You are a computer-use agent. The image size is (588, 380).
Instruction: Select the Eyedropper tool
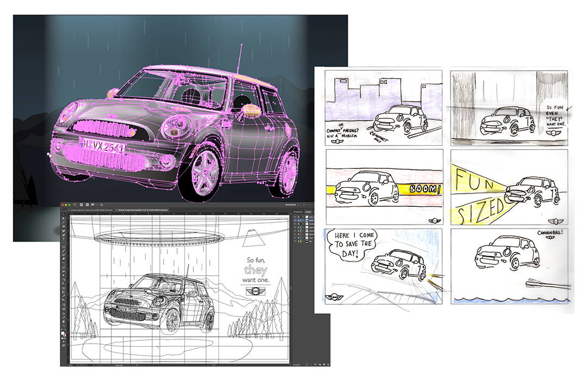(x=64, y=296)
